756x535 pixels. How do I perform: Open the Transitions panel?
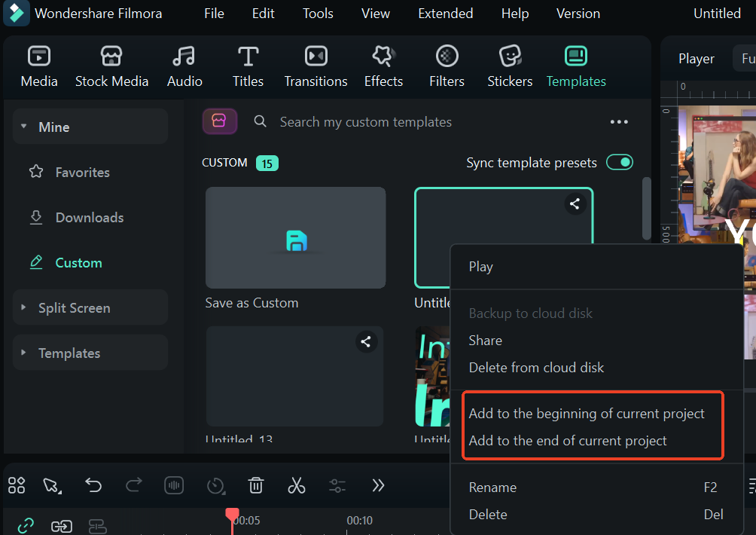[316, 66]
